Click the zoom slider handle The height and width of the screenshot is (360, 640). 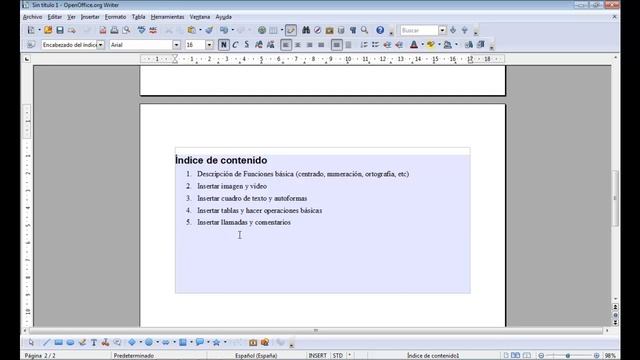(568, 356)
